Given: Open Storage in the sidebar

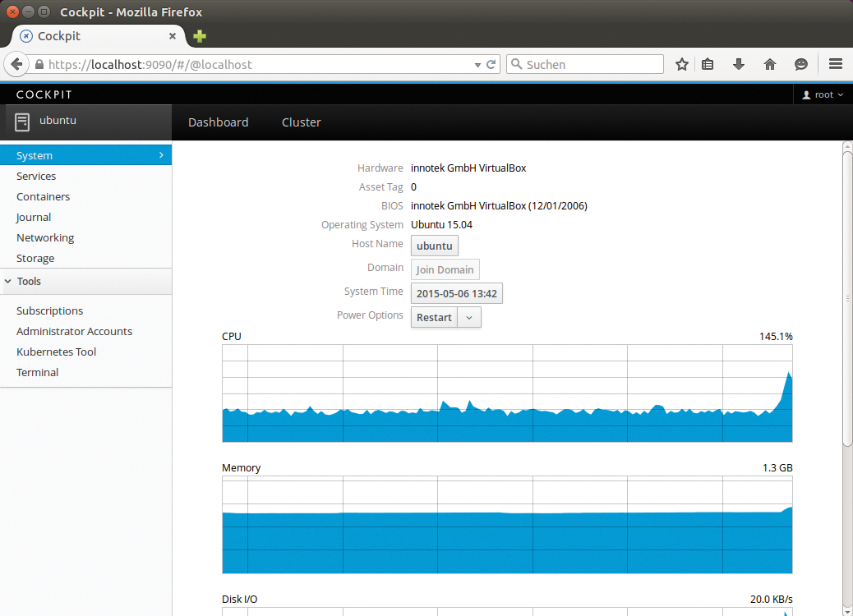Looking at the screenshot, I should pyautogui.click(x=86, y=258).
